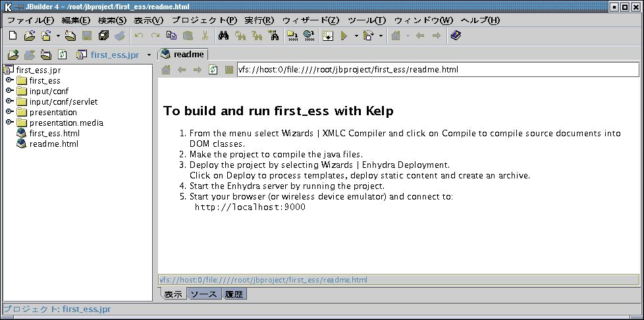This screenshot has width=644, height=320.
Task: Select first_ess.html in project tree
Action: click(x=48, y=133)
